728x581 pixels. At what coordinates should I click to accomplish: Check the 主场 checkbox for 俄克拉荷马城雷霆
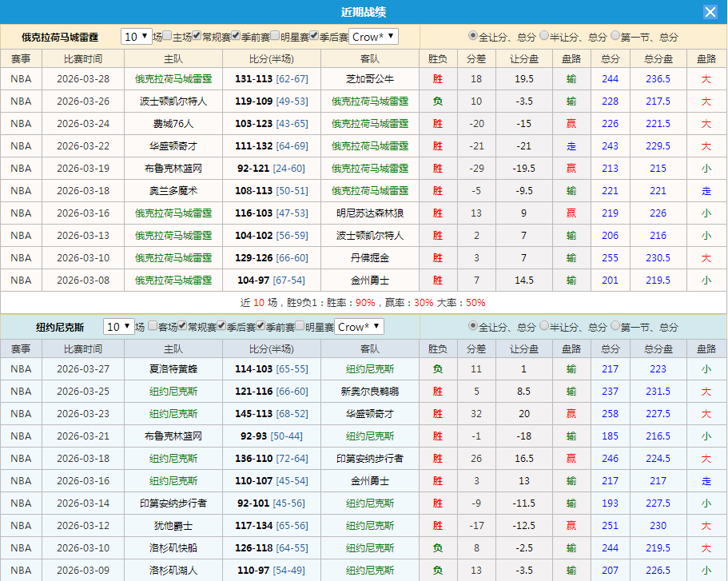165,36
